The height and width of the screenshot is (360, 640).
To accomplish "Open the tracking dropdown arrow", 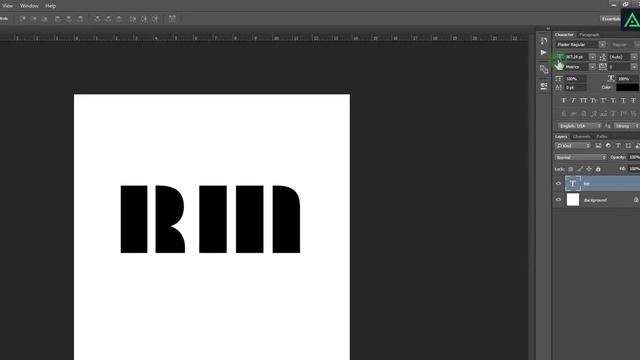I will (x=634, y=67).
